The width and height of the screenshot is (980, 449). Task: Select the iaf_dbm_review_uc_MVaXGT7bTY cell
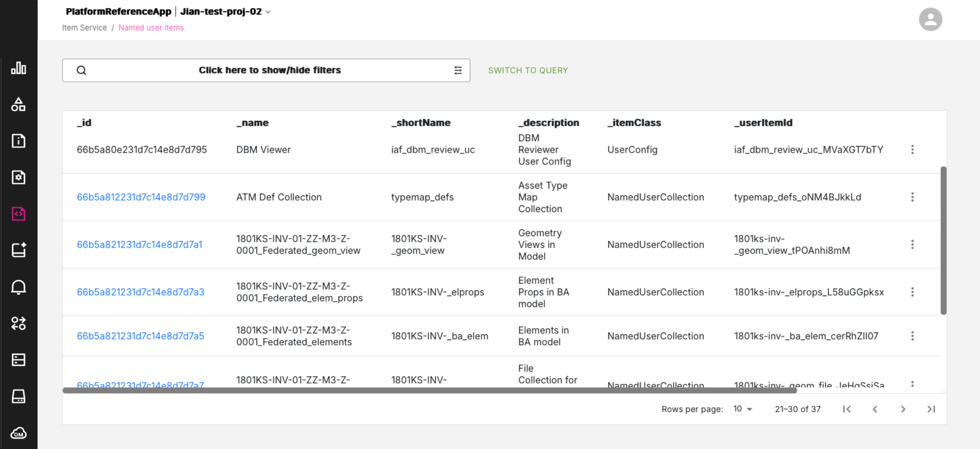tap(808, 150)
